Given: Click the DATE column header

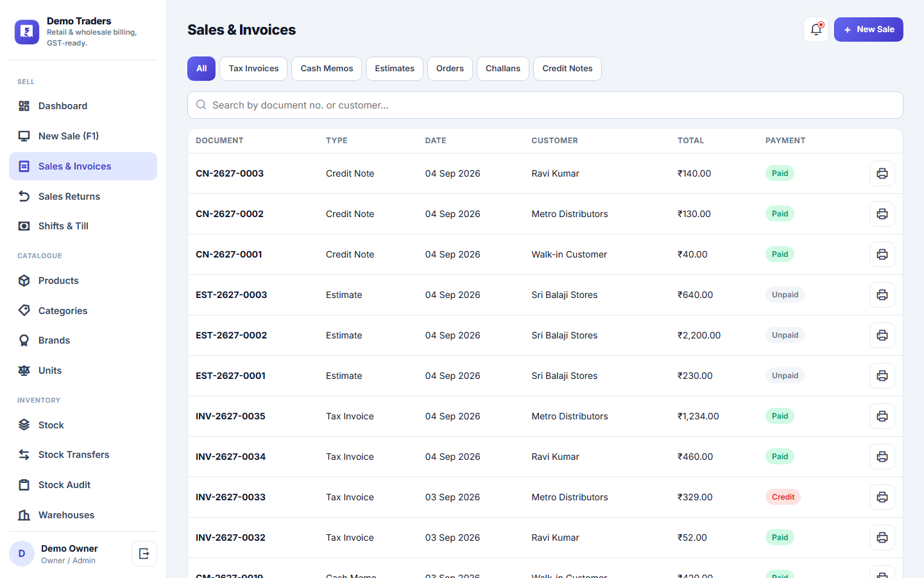Looking at the screenshot, I should coord(436,141).
